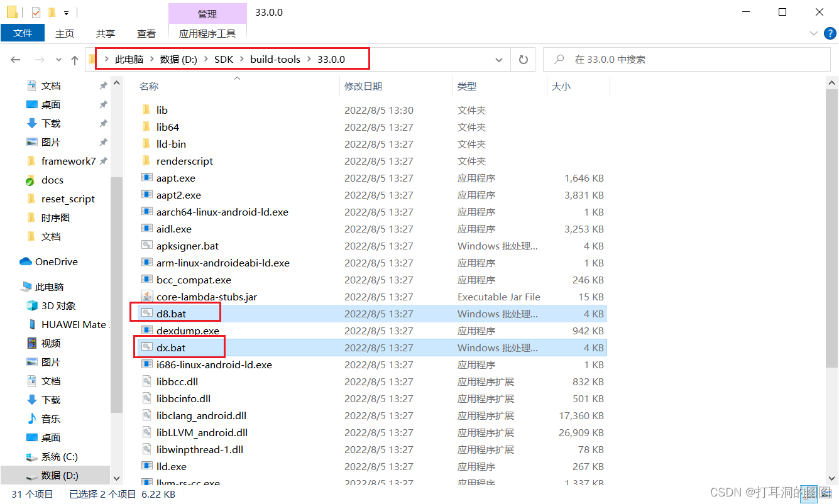
Task: Click the build-tools breadcrumb segment
Action: click(x=275, y=60)
